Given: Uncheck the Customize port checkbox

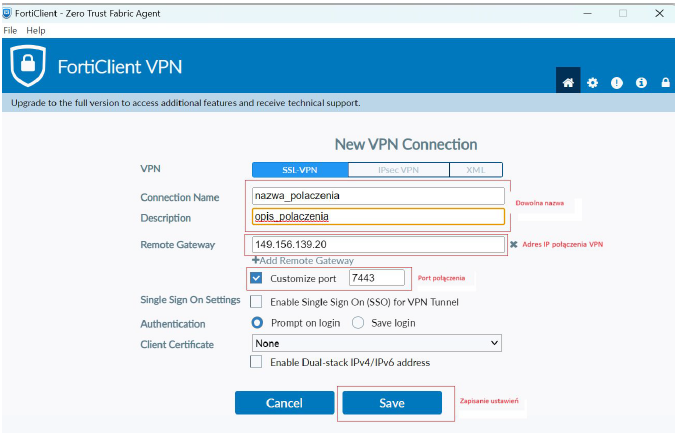Looking at the screenshot, I should click(x=257, y=278).
